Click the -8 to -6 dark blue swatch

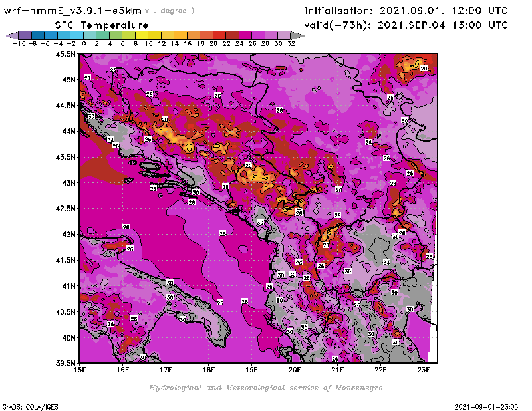click(x=38, y=35)
